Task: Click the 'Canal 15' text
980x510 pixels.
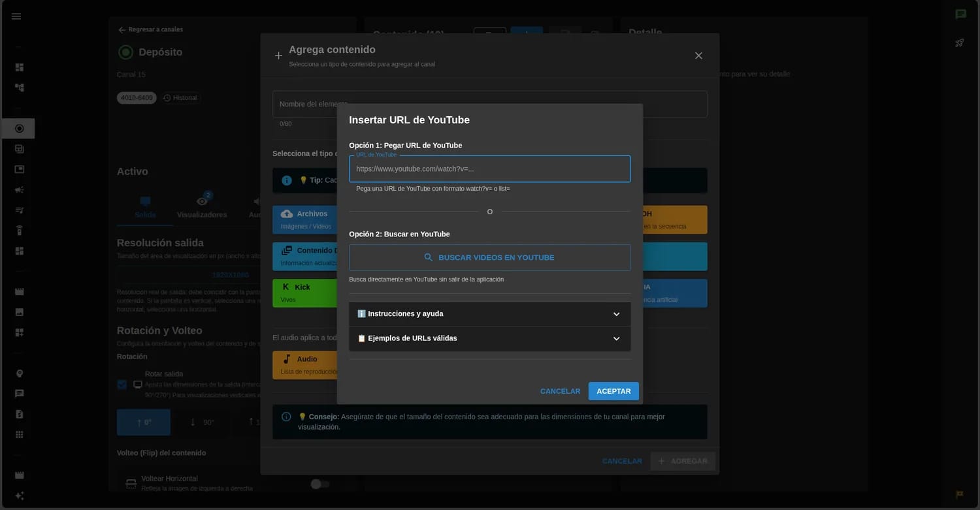Action: coord(131,74)
